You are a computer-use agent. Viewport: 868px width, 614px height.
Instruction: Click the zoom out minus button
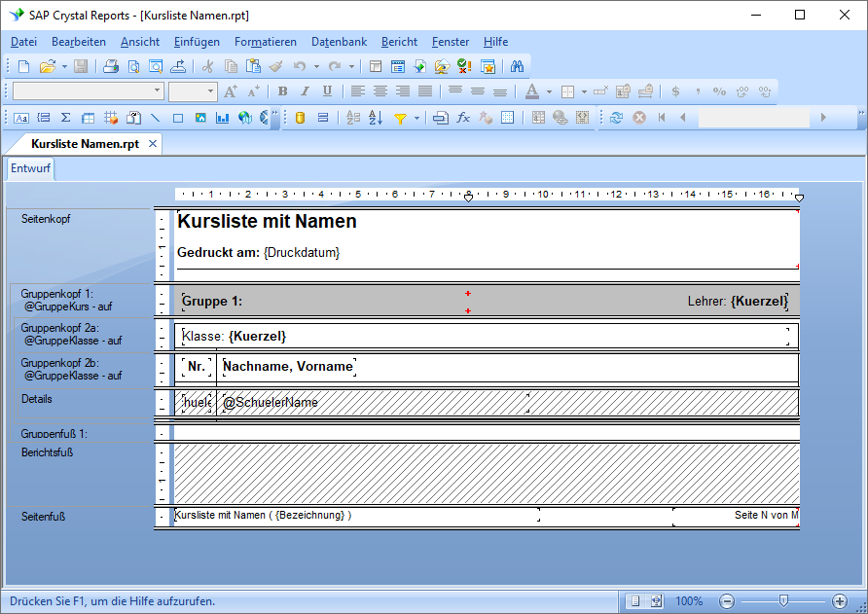tap(727, 601)
